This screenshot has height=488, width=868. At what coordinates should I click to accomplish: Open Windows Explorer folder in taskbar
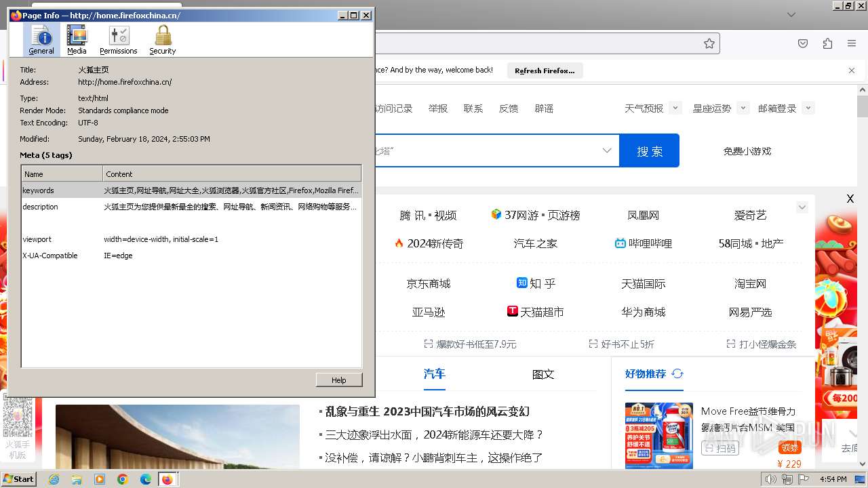pyautogui.click(x=77, y=479)
